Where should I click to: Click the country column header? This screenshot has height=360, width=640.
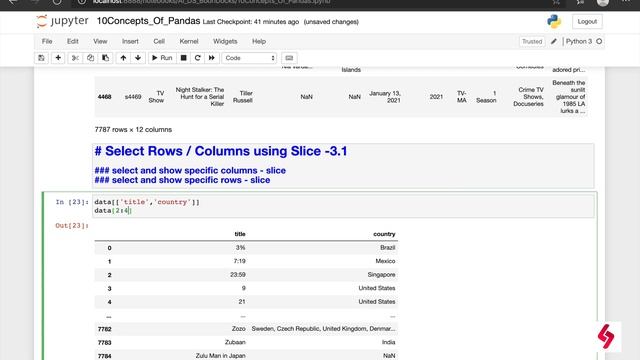click(384, 234)
